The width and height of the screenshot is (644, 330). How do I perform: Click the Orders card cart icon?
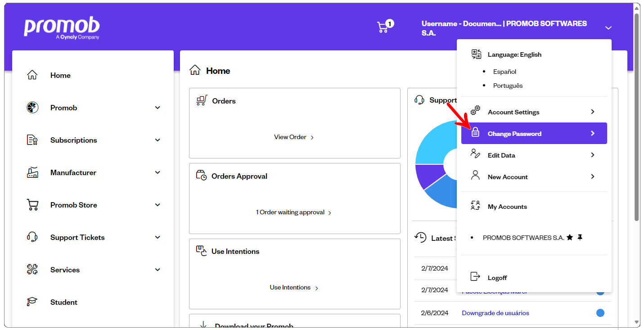[202, 100]
